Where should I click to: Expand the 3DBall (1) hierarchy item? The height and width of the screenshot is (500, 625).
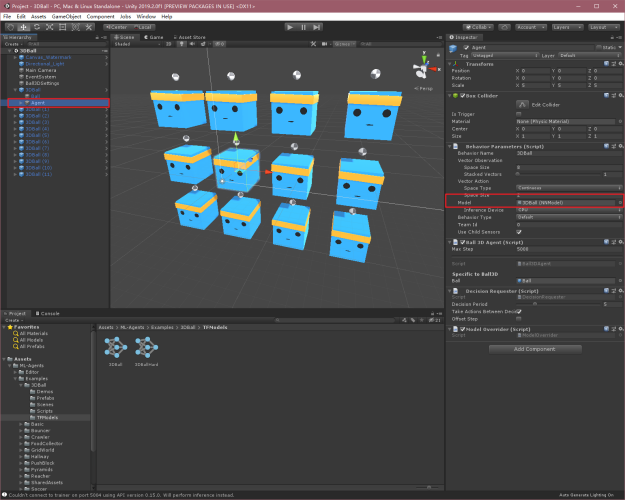tap(16, 109)
